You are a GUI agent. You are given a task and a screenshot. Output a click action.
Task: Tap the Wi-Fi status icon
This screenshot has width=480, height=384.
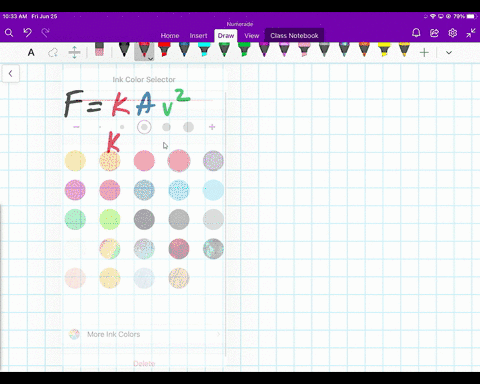pos(433,16)
